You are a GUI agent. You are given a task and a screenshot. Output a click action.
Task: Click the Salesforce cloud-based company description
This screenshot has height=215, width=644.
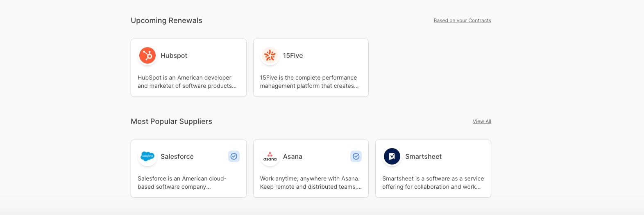click(182, 183)
